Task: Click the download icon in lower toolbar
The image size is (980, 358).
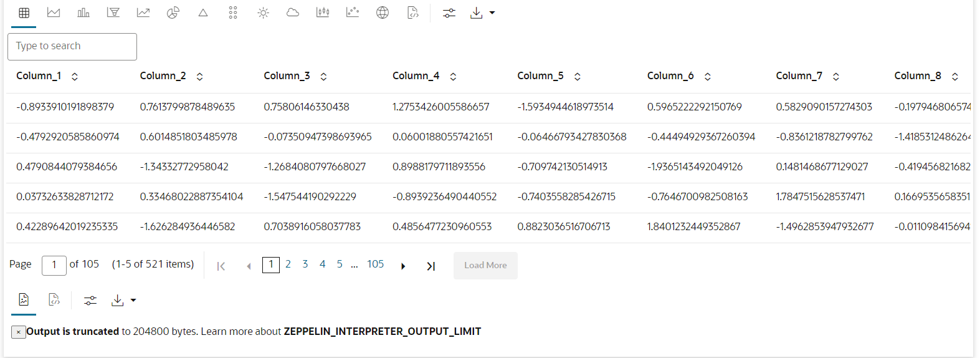Action: pyautogui.click(x=117, y=301)
